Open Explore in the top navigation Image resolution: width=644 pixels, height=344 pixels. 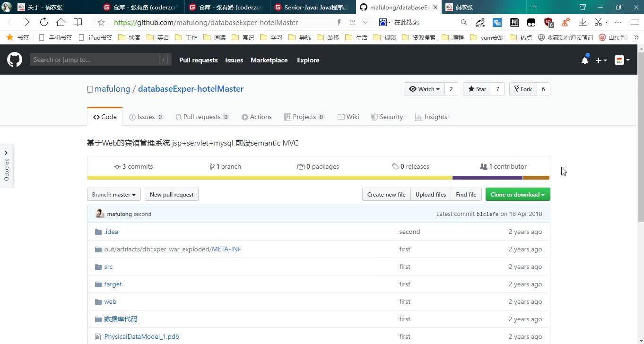pos(308,60)
